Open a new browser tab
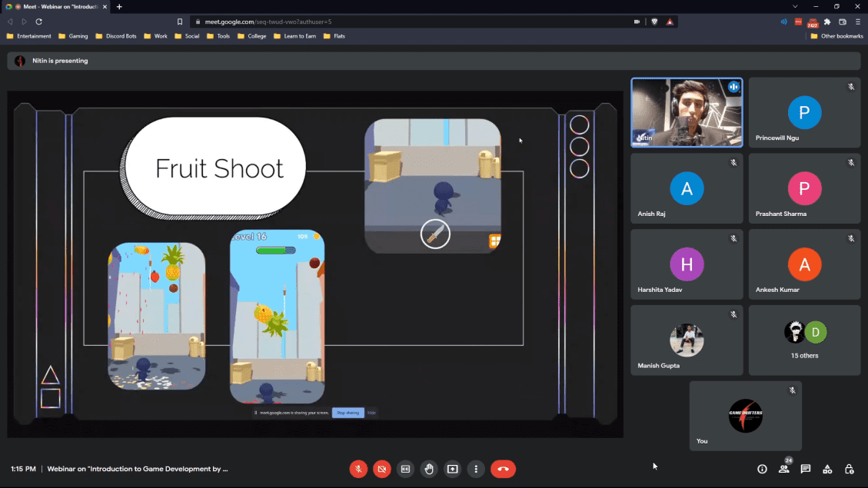 click(x=119, y=7)
